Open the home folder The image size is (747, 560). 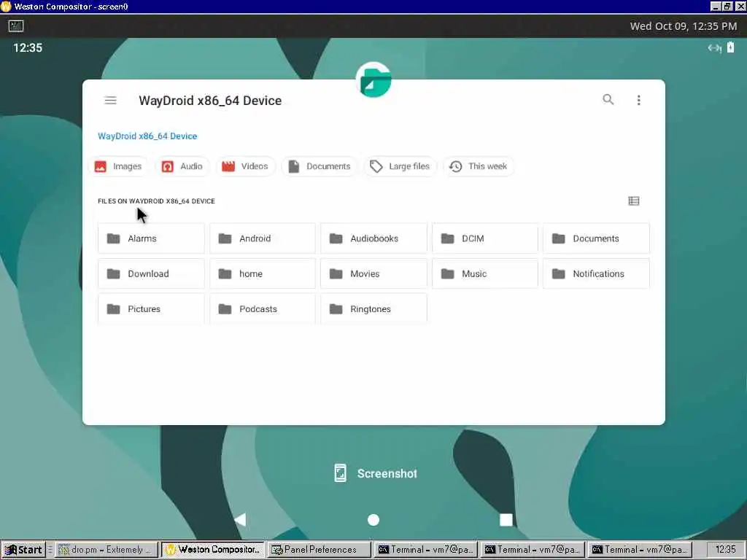coord(263,274)
